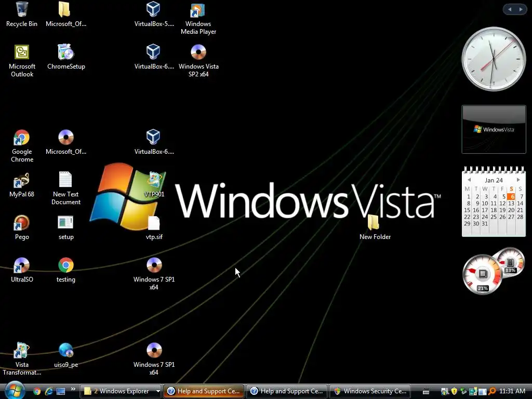532x399 pixels.
Task: Select the Windows Media Player shortcut
Action: pyautogui.click(x=198, y=18)
